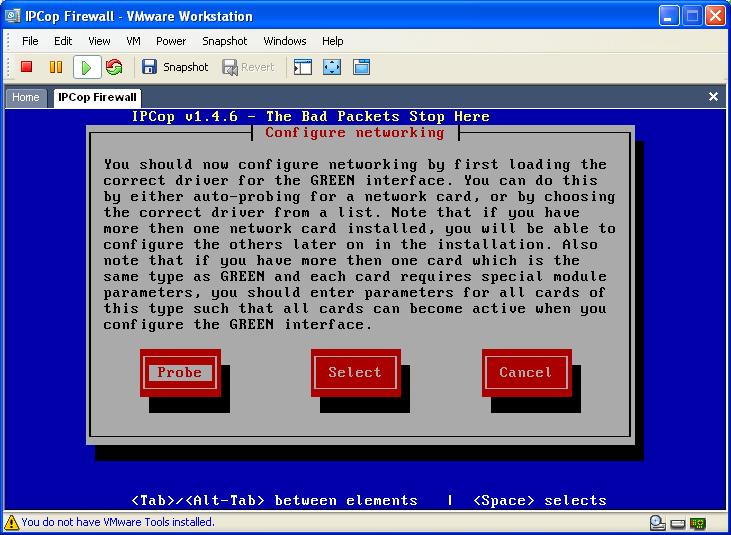Click the IPCop v1.4.6 banner text
This screenshot has height=535, width=731.
pos(310,117)
